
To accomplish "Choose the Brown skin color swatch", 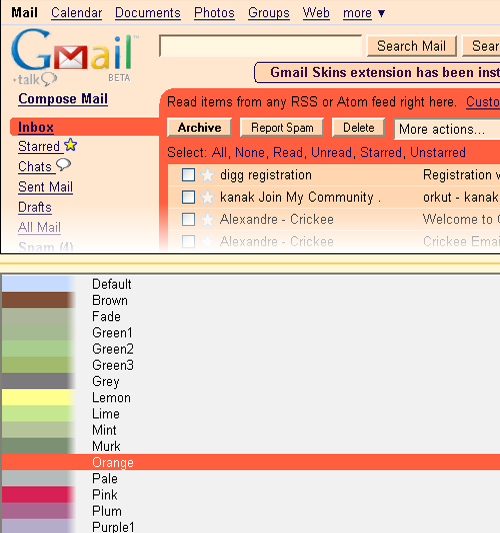I will 37,300.
